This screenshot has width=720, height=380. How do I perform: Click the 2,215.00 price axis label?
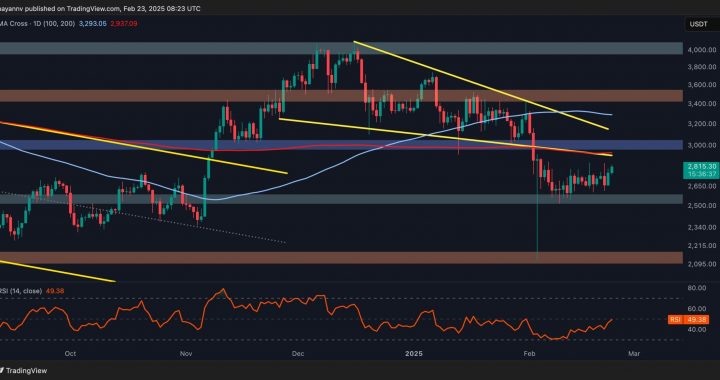pyautogui.click(x=703, y=246)
